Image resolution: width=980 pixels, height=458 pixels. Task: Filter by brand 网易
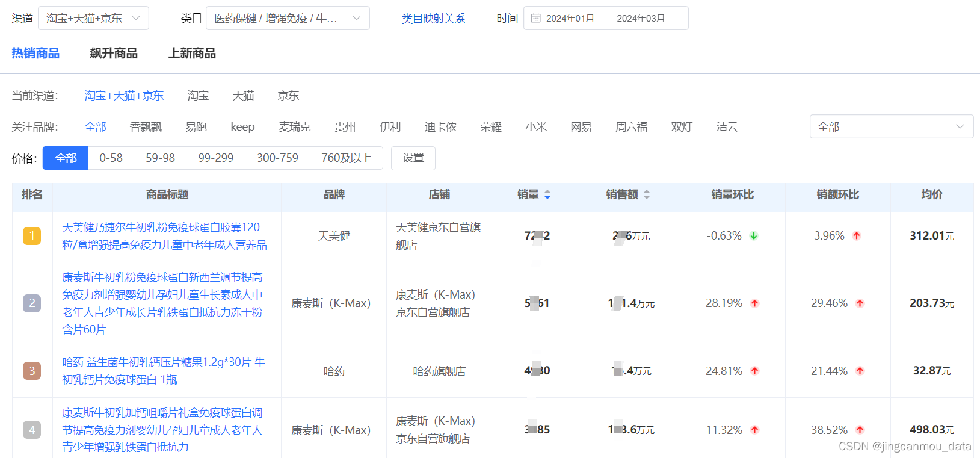pos(581,127)
